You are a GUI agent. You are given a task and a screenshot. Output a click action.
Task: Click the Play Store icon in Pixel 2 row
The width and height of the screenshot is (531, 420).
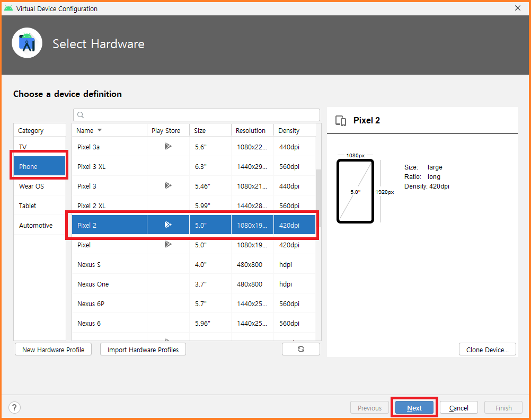[x=168, y=225]
